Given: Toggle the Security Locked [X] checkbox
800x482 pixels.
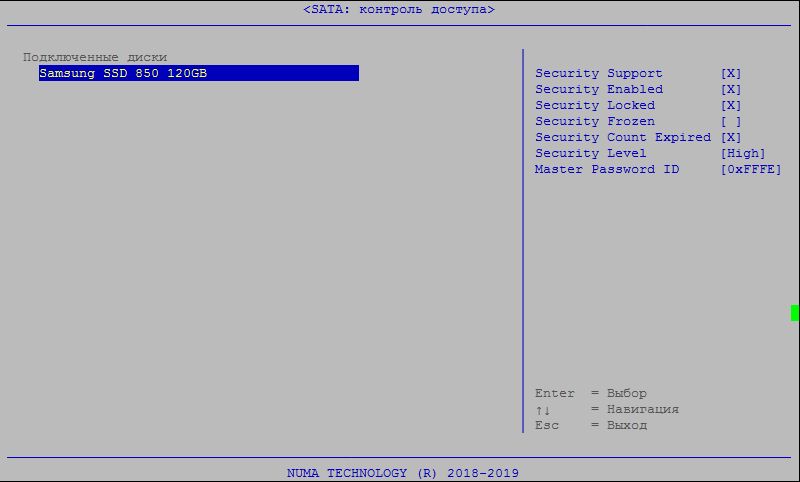Looking at the screenshot, I should pyautogui.click(x=731, y=106).
